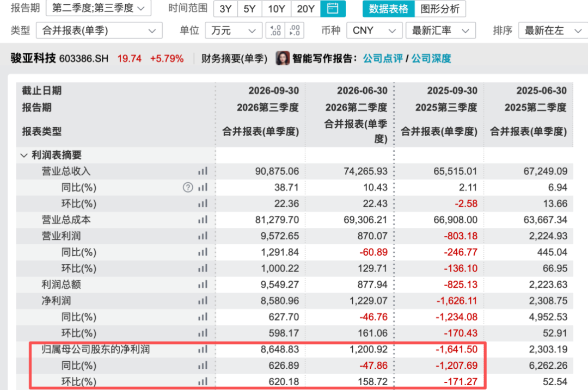
Task: Select 5Y time range
Action: (x=250, y=9)
